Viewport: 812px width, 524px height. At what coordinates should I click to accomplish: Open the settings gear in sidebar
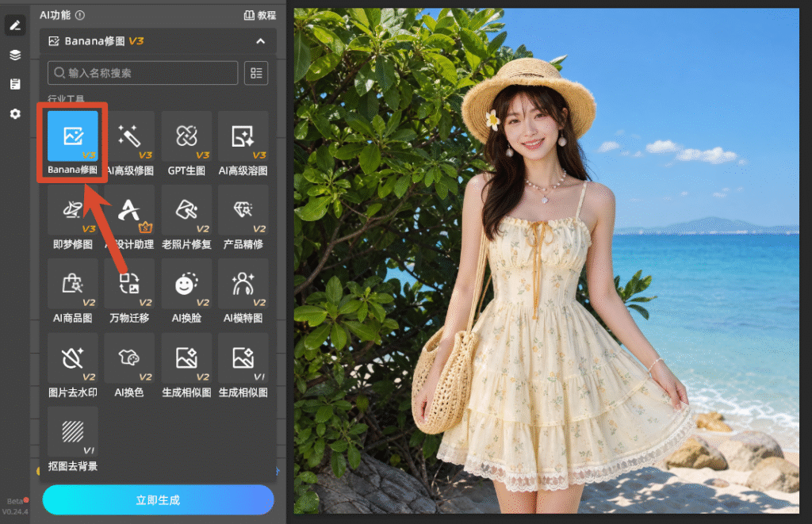tap(15, 113)
